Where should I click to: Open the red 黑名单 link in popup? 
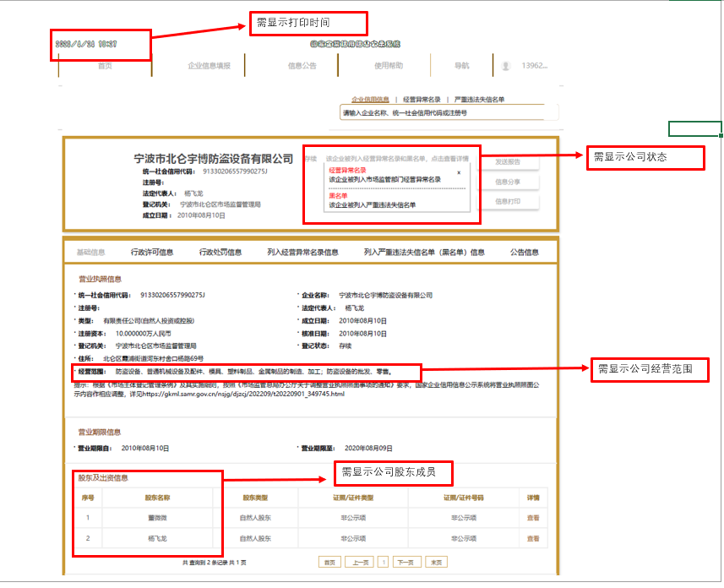click(x=338, y=196)
